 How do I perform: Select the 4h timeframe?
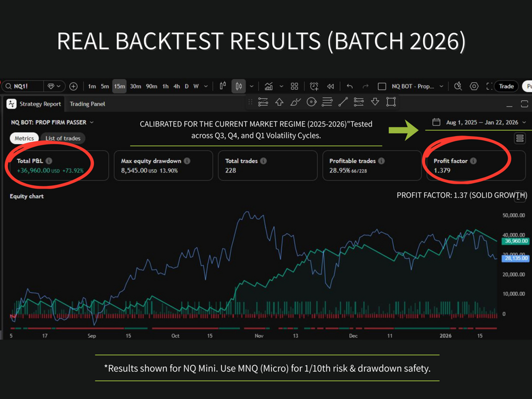point(177,86)
